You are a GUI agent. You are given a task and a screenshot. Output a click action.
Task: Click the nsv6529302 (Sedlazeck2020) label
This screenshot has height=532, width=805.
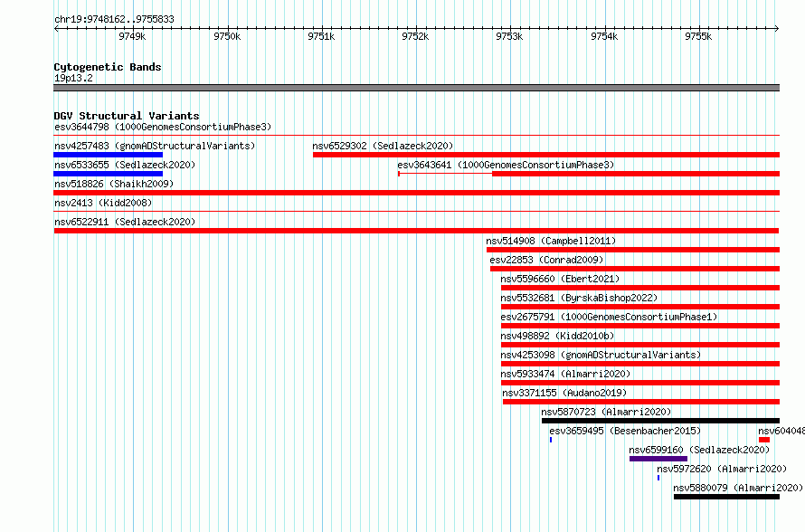(383, 146)
